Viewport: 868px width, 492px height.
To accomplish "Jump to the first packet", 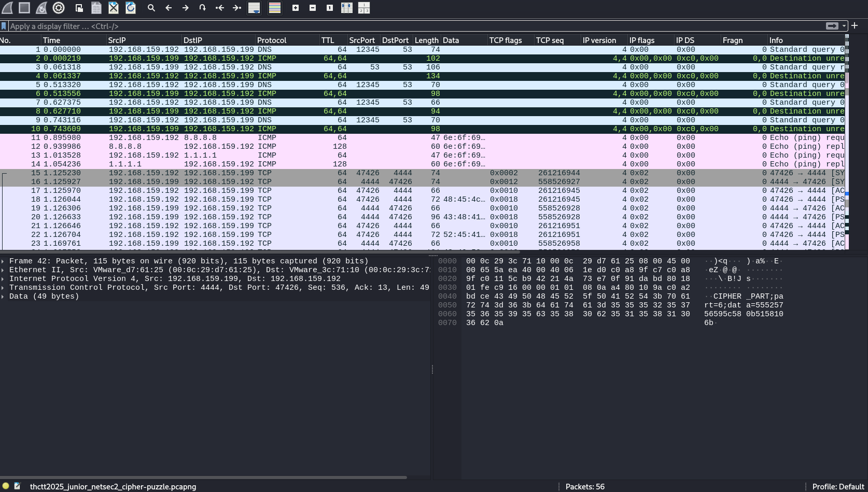I will pyautogui.click(x=219, y=8).
